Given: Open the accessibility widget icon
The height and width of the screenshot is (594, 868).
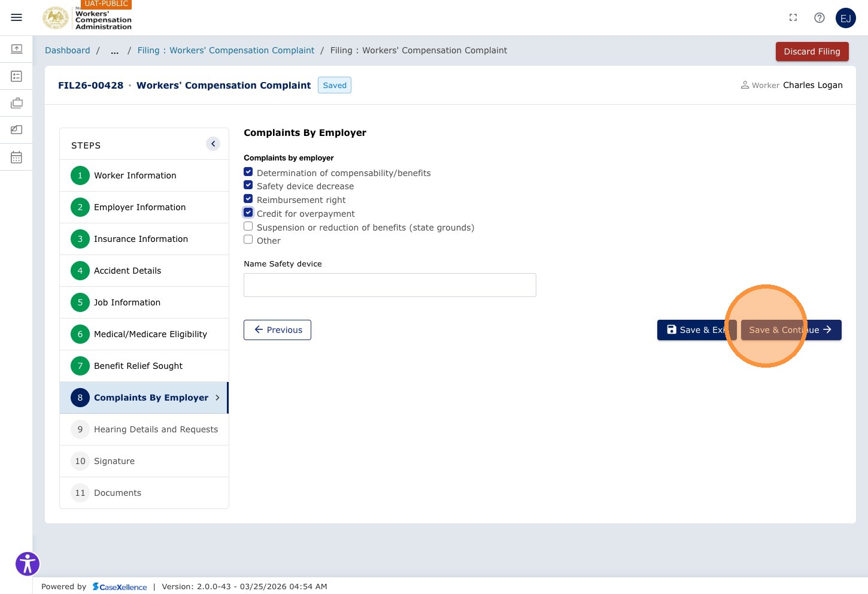Looking at the screenshot, I should (x=28, y=563).
